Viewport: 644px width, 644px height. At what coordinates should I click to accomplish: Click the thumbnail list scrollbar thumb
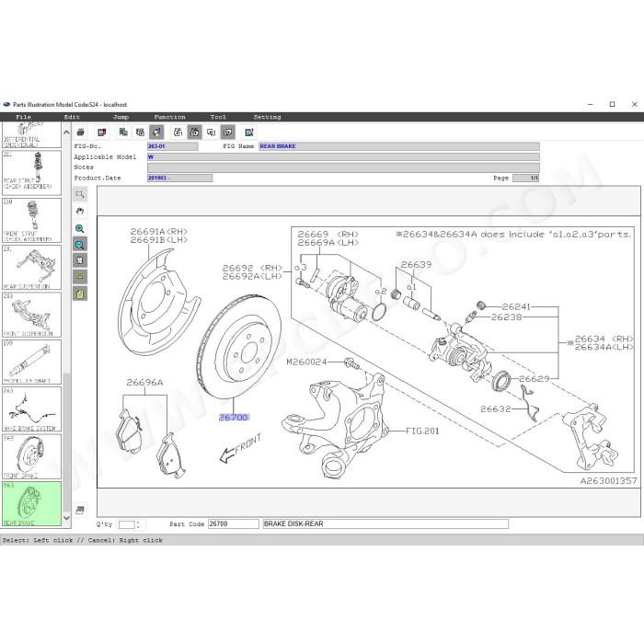(66, 442)
